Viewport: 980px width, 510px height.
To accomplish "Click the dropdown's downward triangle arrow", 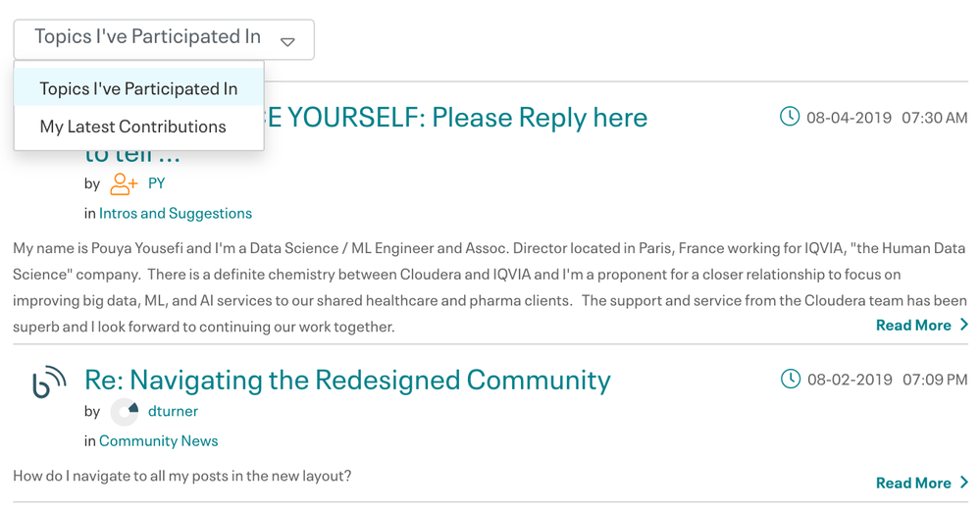I will click(287, 42).
